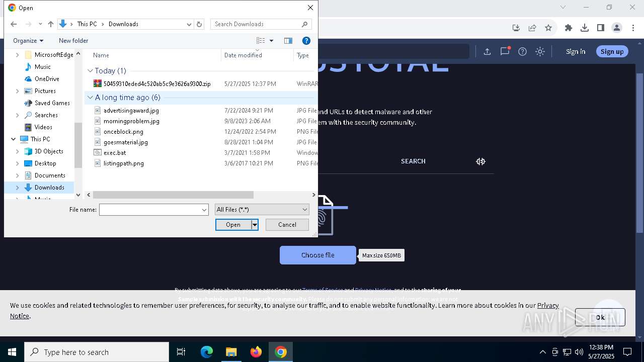Image resolution: width=644 pixels, height=362 pixels.
Task: Select Searches in navigation tree
Action: click(46, 115)
